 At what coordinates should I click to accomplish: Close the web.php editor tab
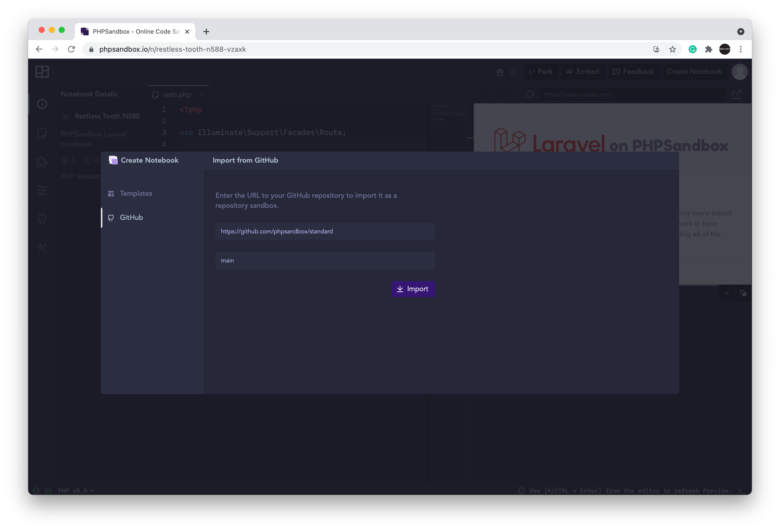coord(201,95)
